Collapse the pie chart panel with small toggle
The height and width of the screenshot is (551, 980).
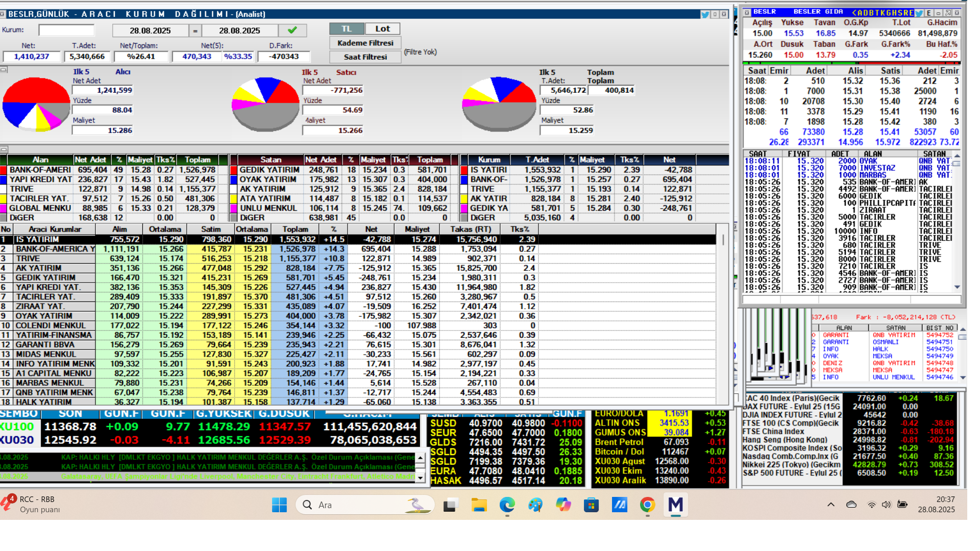pyautogui.click(x=4, y=69)
